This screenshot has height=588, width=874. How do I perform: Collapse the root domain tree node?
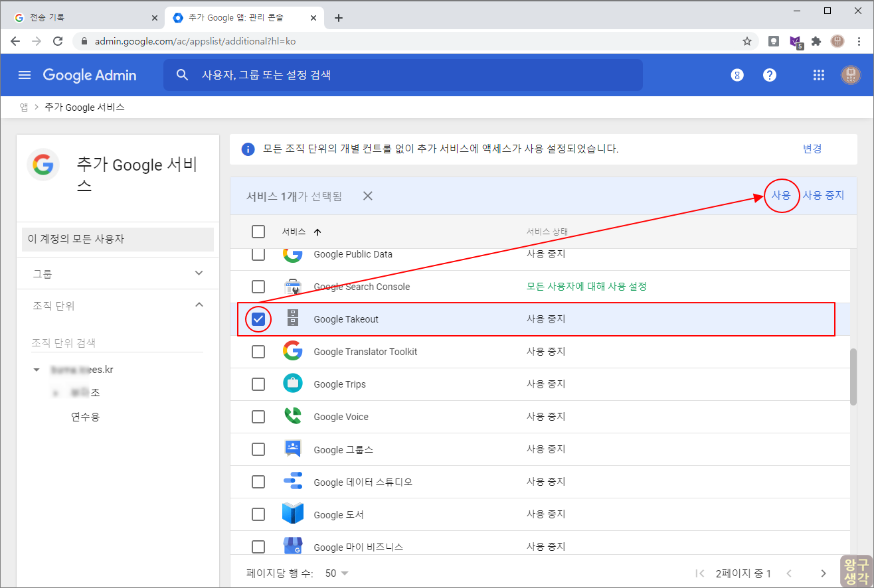pos(37,370)
